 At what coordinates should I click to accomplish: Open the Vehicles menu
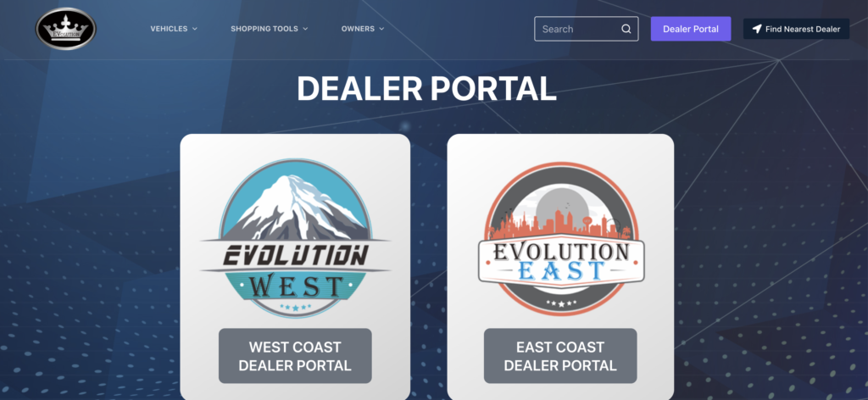point(174,29)
